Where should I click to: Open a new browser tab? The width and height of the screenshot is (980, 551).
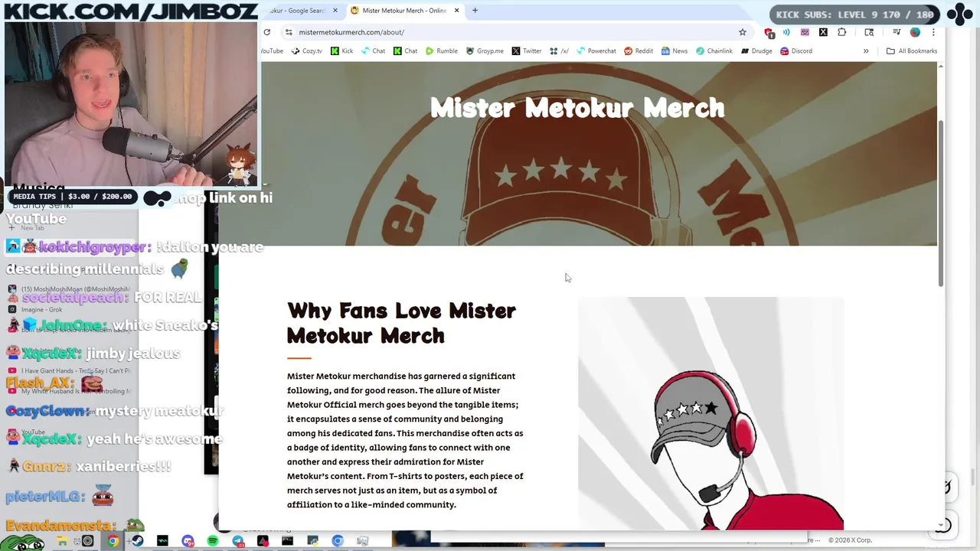475,11
